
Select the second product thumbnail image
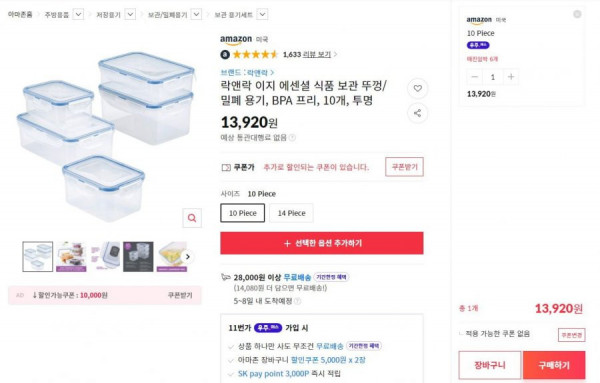tap(71, 257)
